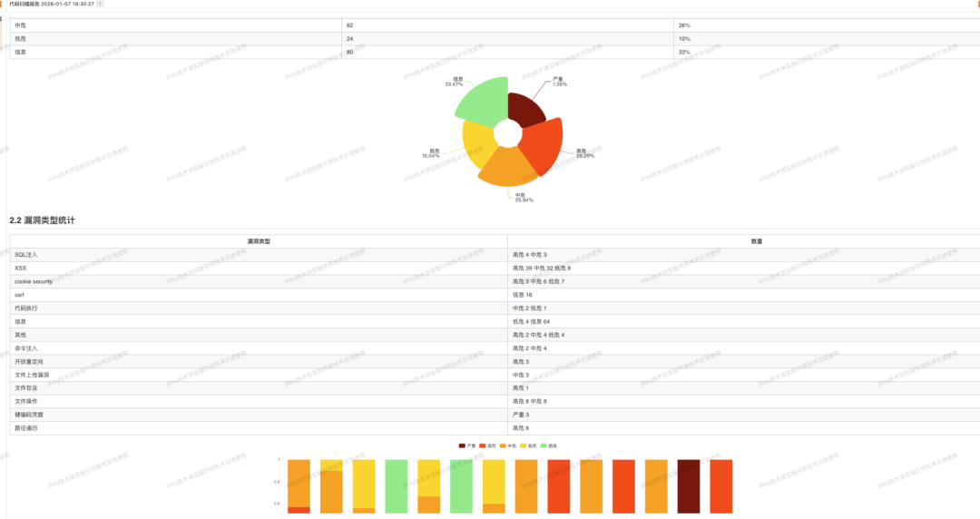This screenshot has height=519, width=980.
Task: Click the 33% percentage cell
Action: tap(827, 52)
